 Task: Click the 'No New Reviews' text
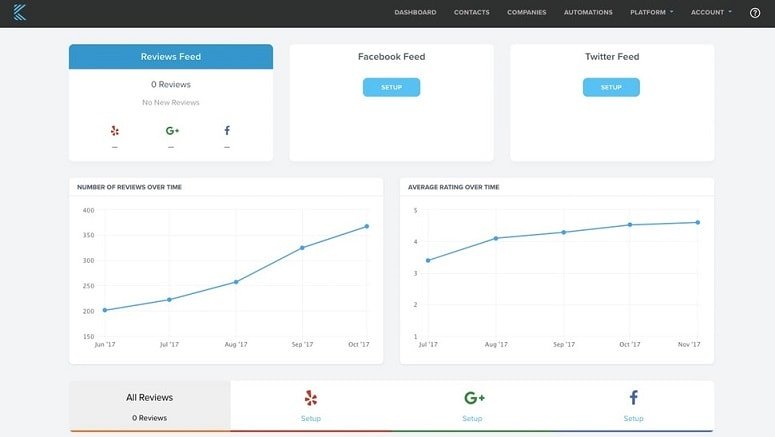click(x=171, y=102)
